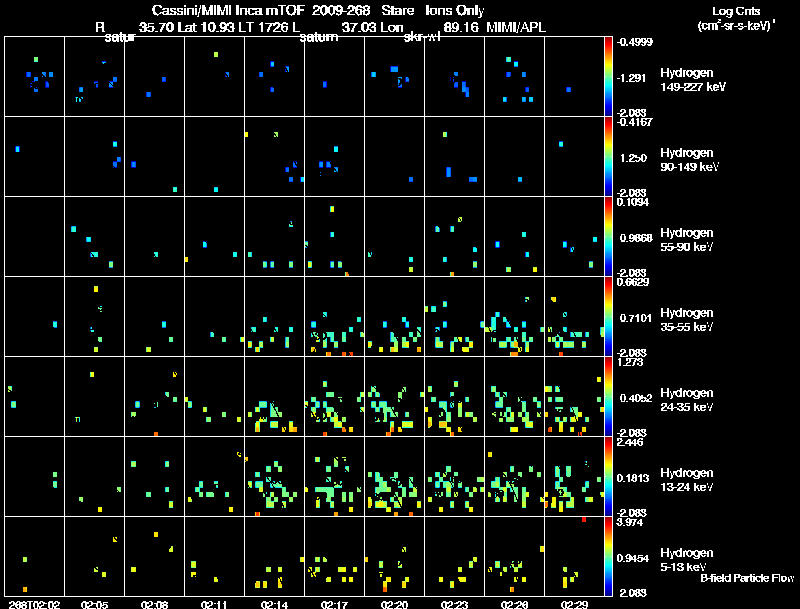800x609 pixels.
Task: Click the -0.4999 color scale maximum
Action: click(x=634, y=42)
